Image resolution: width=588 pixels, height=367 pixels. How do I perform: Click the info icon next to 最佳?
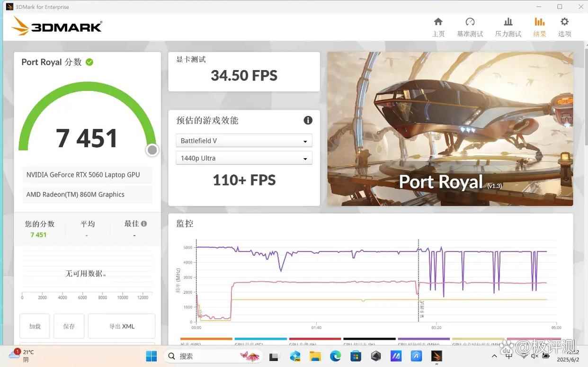point(144,224)
